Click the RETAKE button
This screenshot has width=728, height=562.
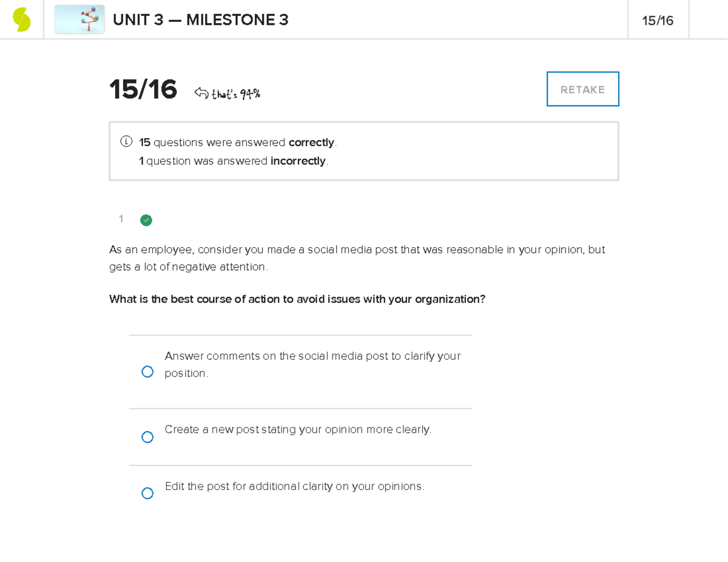coord(583,89)
